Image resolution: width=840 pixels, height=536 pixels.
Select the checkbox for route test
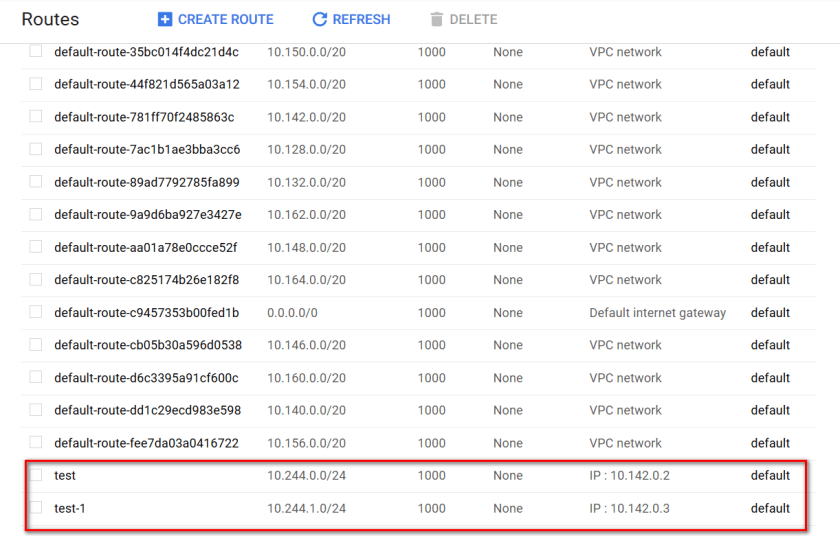pos(36,475)
